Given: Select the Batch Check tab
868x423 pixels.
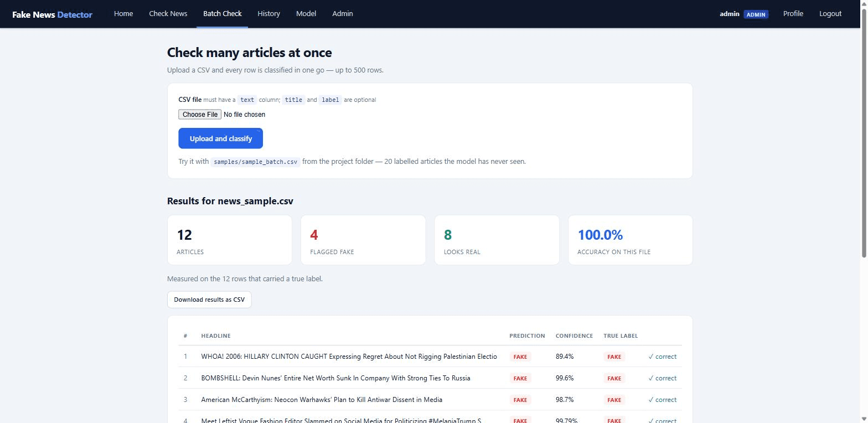Looking at the screenshot, I should pyautogui.click(x=222, y=13).
